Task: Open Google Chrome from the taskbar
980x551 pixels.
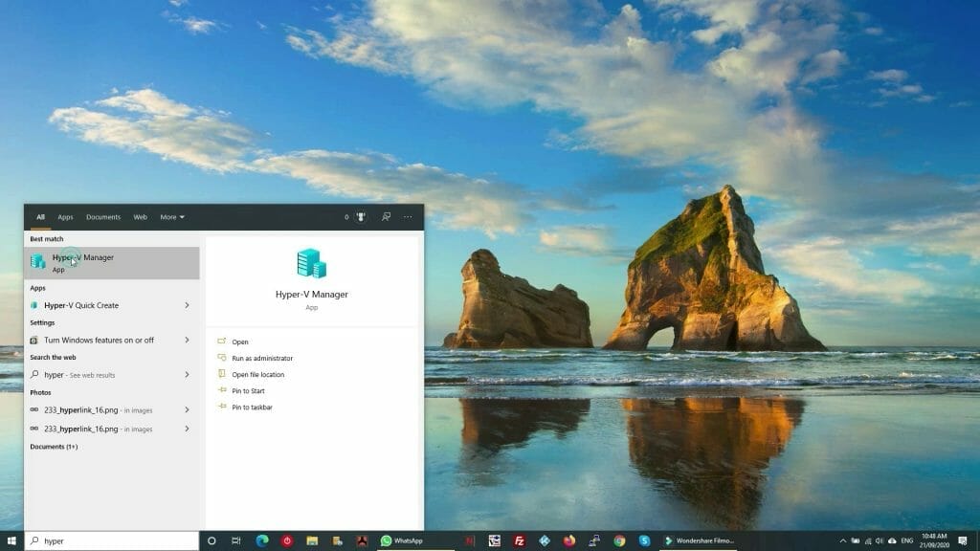Action: pyautogui.click(x=617, y=539)
